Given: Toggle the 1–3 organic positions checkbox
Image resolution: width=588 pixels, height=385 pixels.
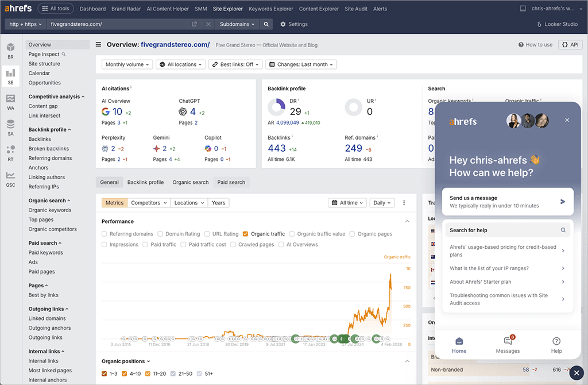Looking at the screenshot, I should click(105, 374).
